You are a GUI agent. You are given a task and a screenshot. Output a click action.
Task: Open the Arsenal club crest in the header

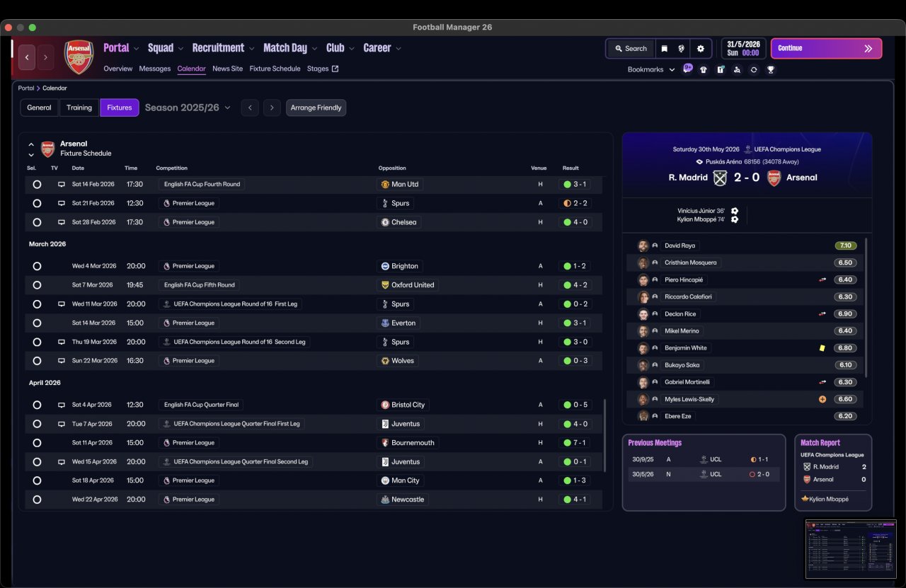coord(79,57)
